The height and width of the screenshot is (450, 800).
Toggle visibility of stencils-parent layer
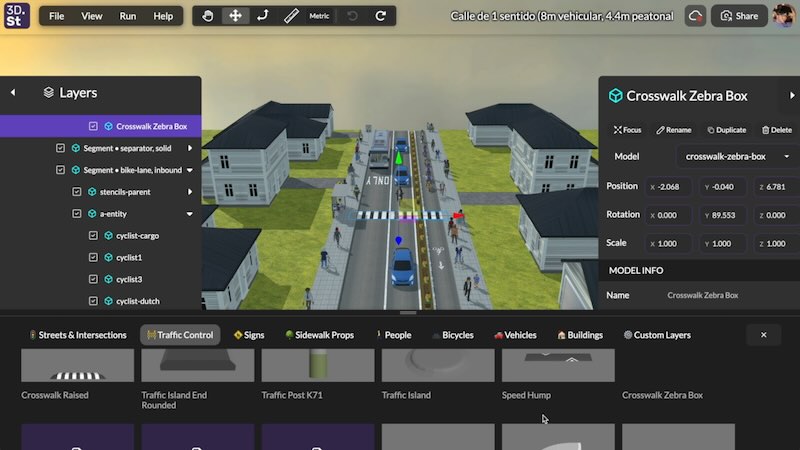(77, 192)
